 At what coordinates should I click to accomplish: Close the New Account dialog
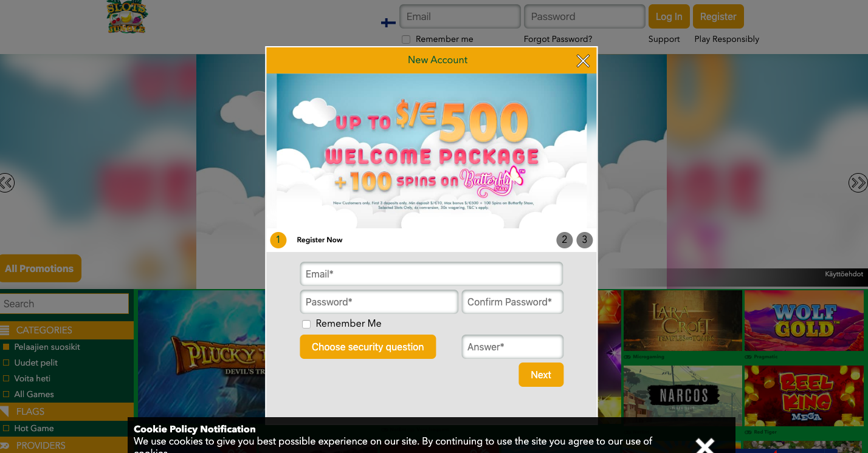pyautogui.click(x=583, y=61)
